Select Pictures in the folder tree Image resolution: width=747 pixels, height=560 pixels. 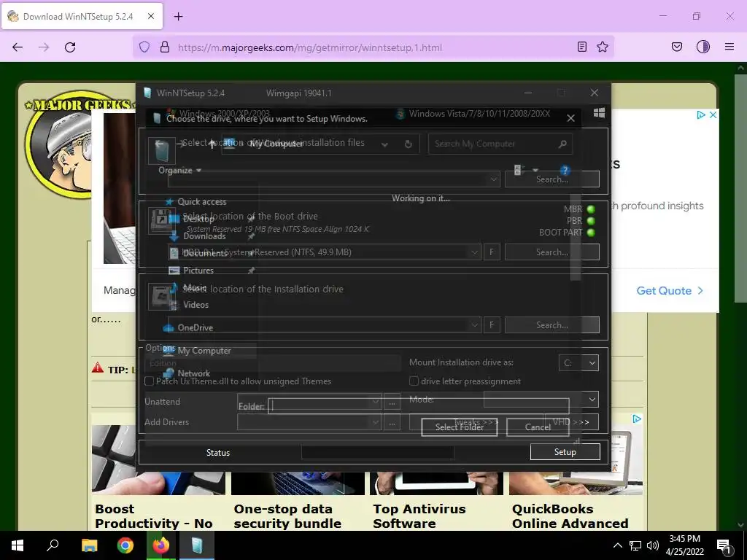pos(198,271)
